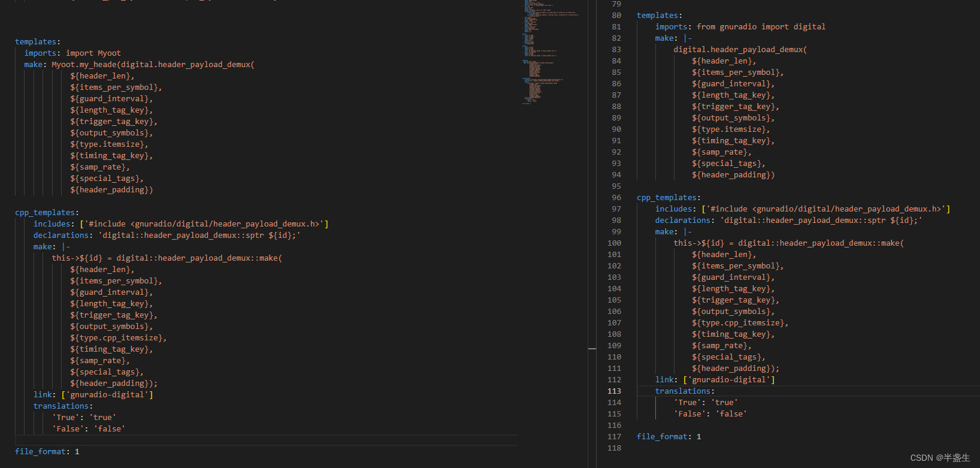Screen dimensions: 980x468
Task: Click "${guard_interval}," on line 86
Action: pos(733,84)
